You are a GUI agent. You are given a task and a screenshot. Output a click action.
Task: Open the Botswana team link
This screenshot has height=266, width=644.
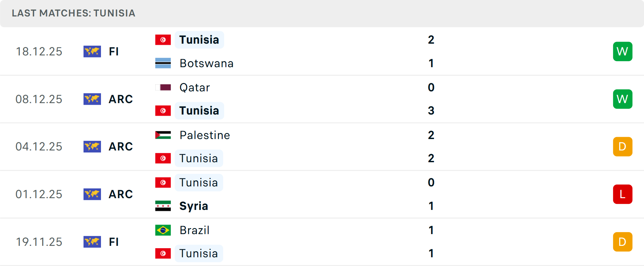[206, 63]
